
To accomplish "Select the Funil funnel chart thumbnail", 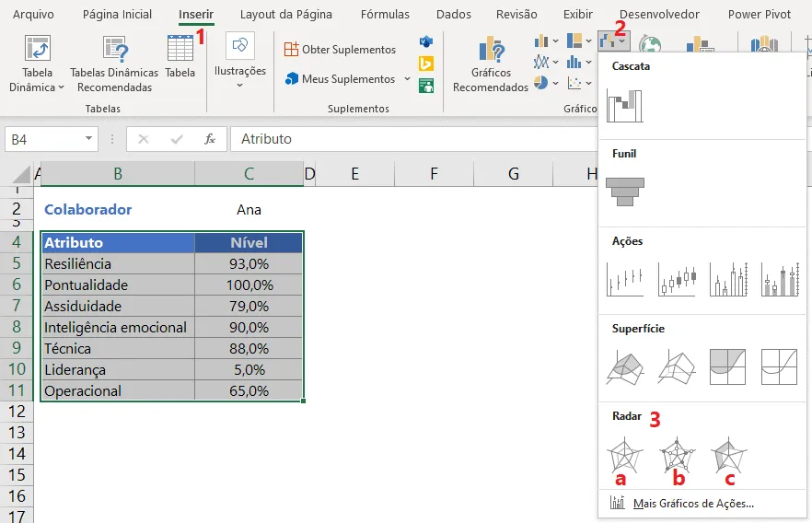I will pyautogui.click(x=625, y=192).
